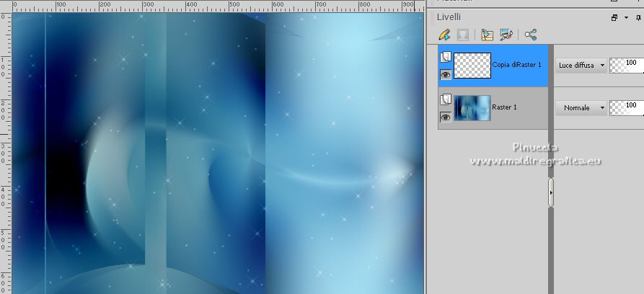Select the Copia diRaster 1 layer thumbnail
The width and height of the screenshot is (644, 294).
pyautogui.click(x=472, y=66)
